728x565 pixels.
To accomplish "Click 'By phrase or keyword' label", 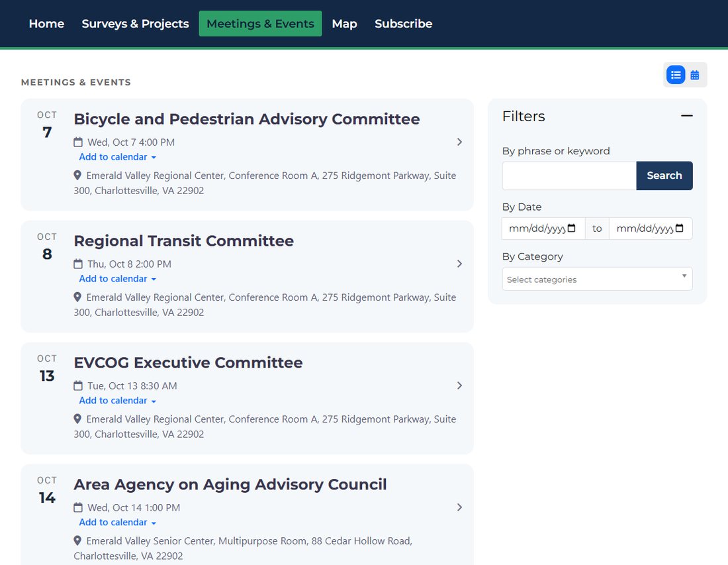I will pyautogui.click(x=556, y=151).
